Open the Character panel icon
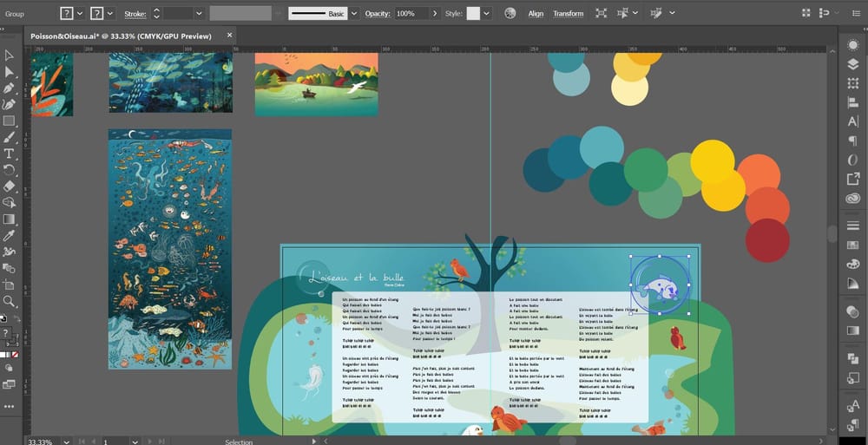868x445 pixels. coord(853,121)
